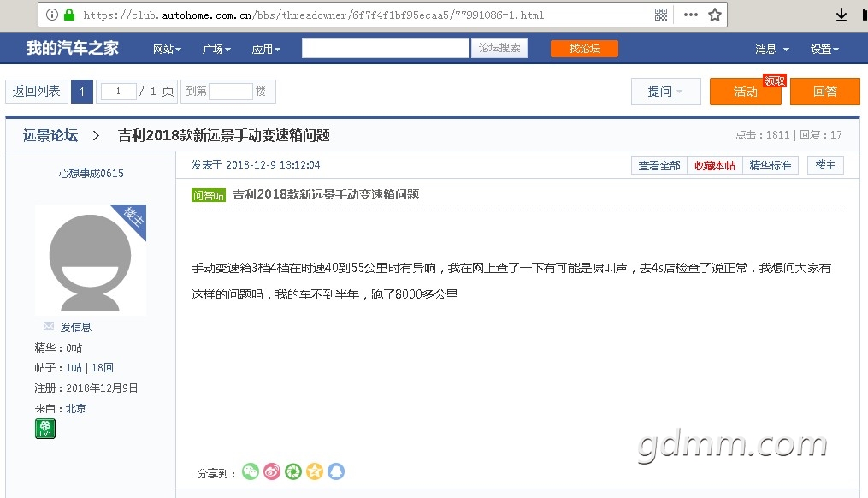Share the post to Sina Weibo
The image size is (868, 498).
pos(272,471)
